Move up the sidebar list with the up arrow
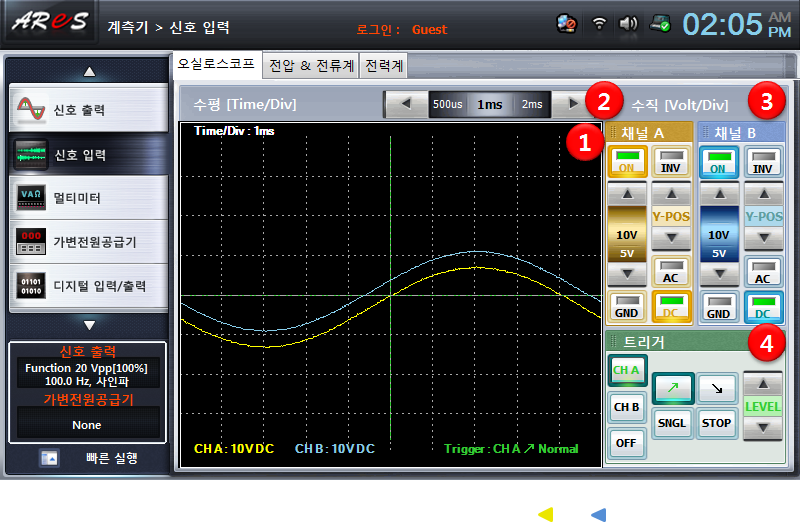This screenshot has width=800, height=522. 89,71
